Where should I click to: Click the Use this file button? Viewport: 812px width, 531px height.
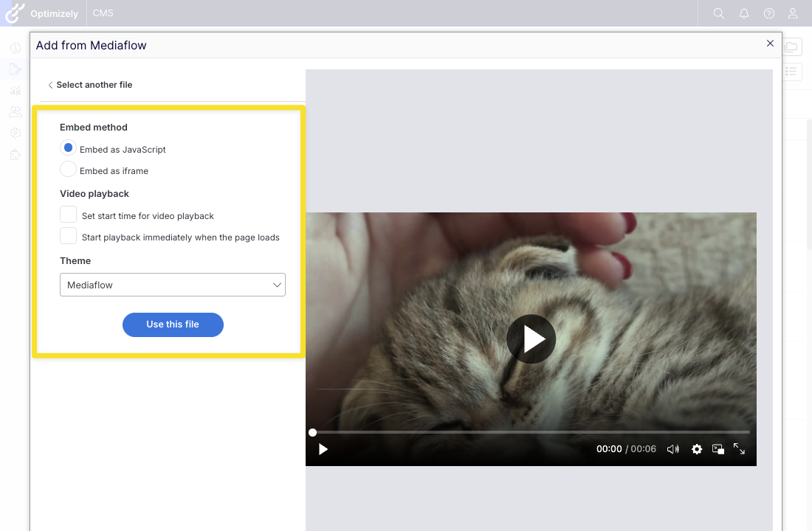173,324
